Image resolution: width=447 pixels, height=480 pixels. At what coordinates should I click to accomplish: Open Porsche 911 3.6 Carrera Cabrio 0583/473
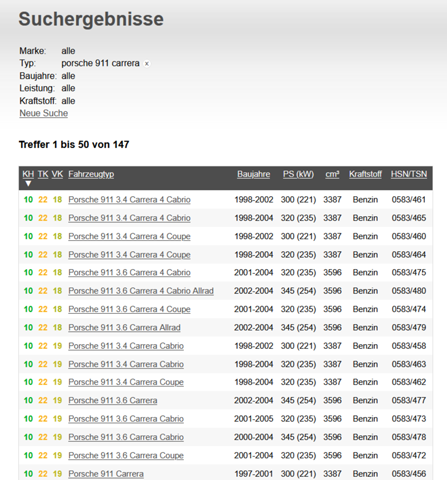[126, 419]
